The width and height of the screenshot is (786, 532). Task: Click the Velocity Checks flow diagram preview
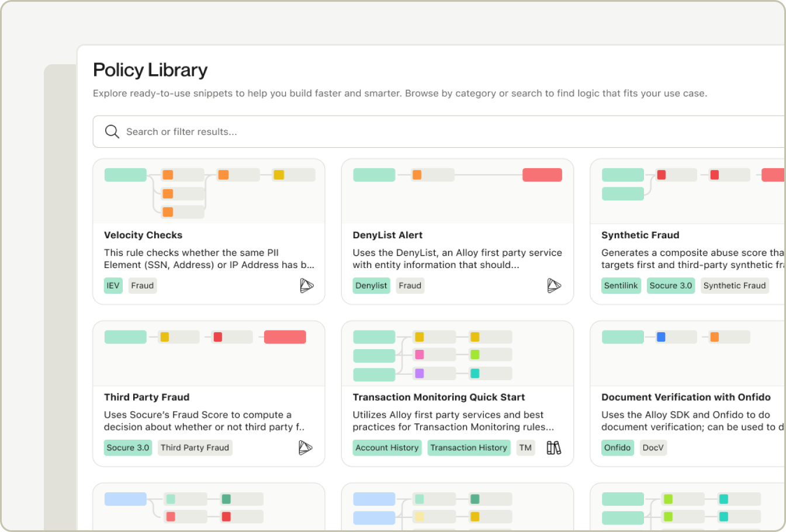pos(209,192)
